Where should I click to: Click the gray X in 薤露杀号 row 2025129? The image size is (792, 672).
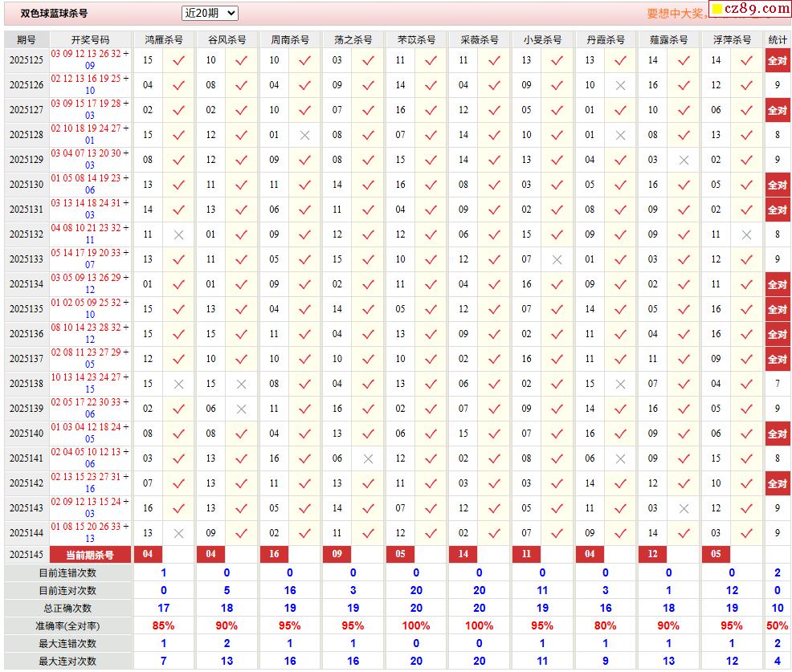(684, 160)
